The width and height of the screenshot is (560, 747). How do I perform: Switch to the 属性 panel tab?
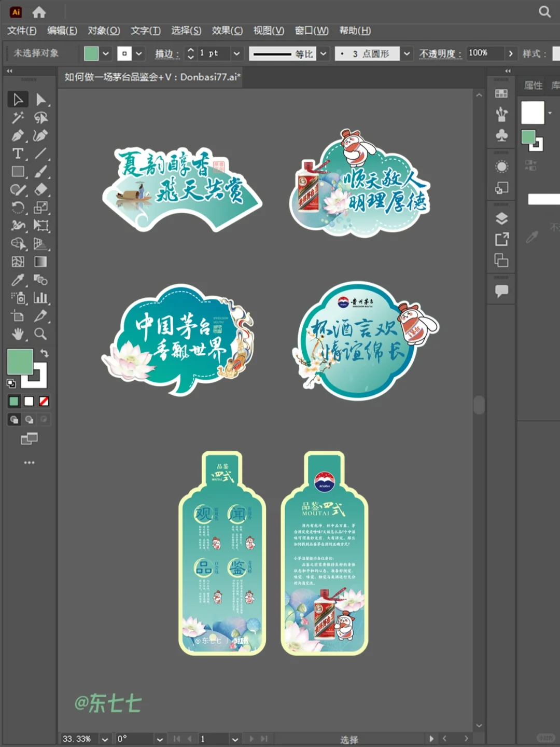(x=534, y=85)
